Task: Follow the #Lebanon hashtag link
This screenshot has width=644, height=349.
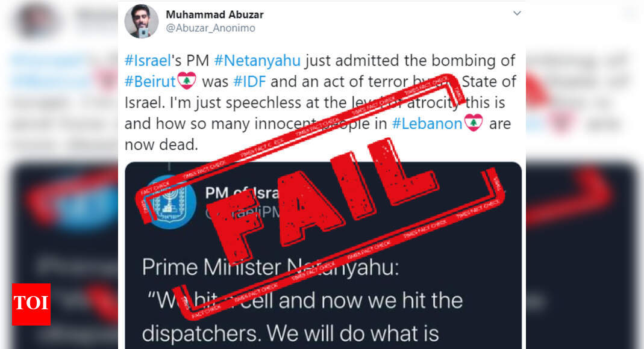Action: pyautogui.click(x=427, y=123)
